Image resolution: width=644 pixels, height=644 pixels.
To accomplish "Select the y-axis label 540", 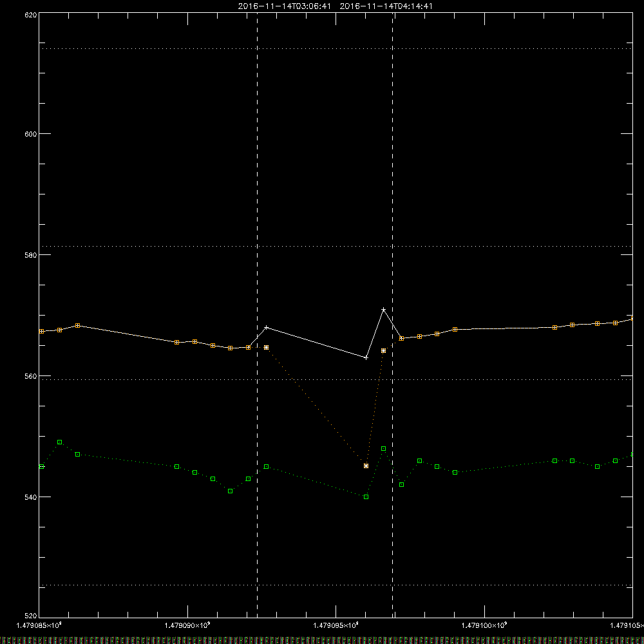I will (x=31, y=497).
